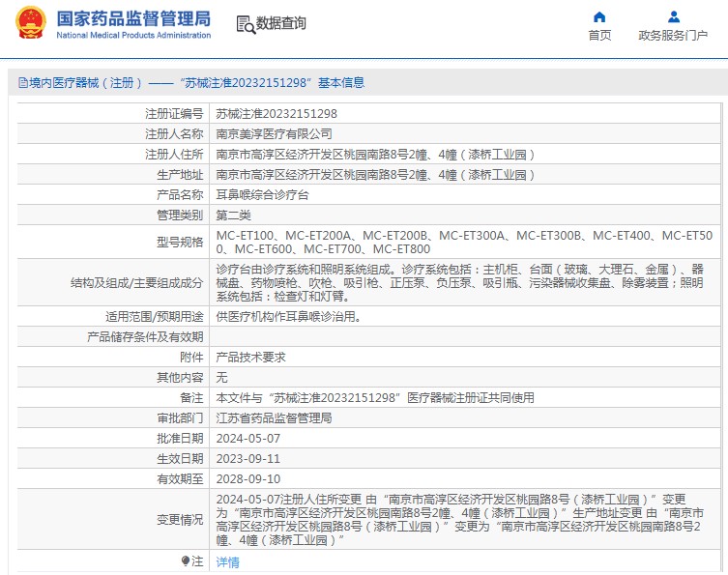Click 国家药品监督管理局 title text
This screenshot has height=575, width=728.
133,18
